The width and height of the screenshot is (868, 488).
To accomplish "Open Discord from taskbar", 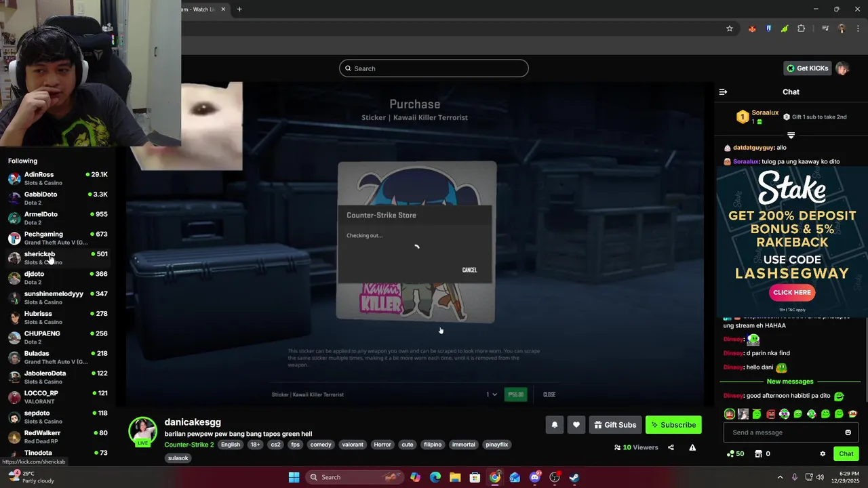I will coord(535,477).
